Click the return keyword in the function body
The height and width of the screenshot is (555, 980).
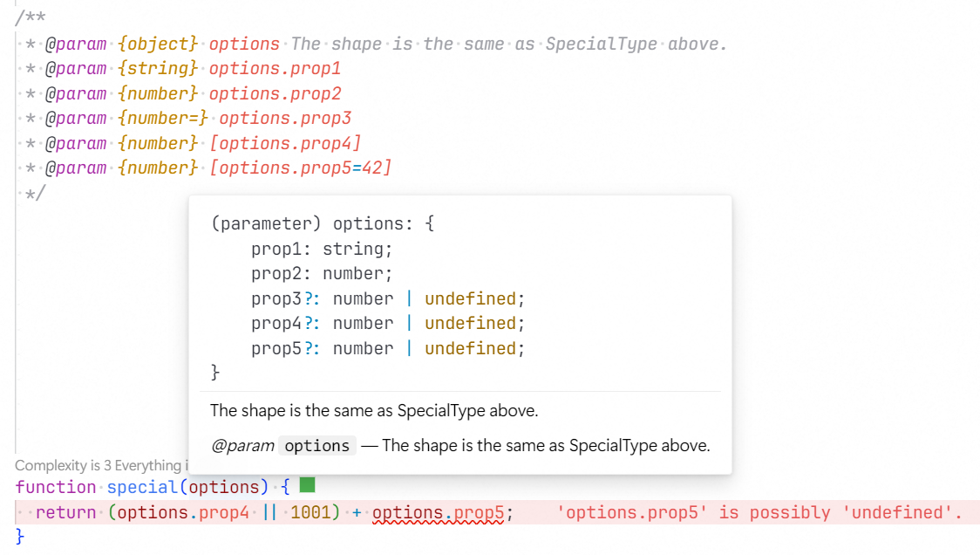click(64, 512)
